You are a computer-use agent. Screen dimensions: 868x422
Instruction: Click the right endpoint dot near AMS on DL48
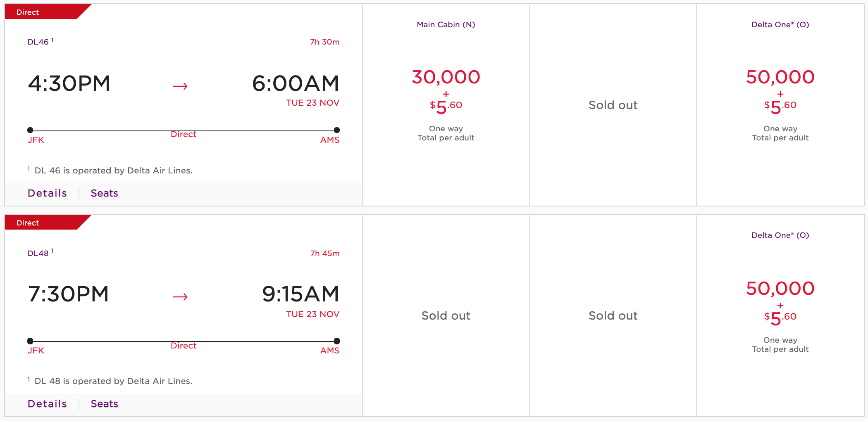[x=336, y=341]
